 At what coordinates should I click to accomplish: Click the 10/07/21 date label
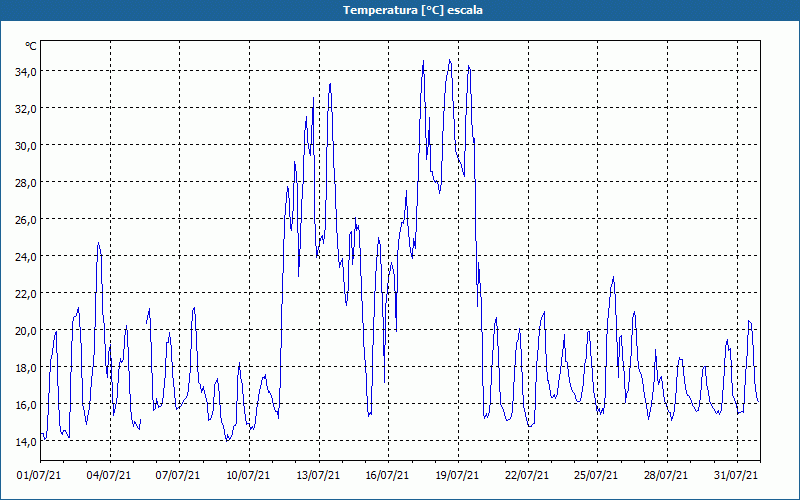pos(248,476)
